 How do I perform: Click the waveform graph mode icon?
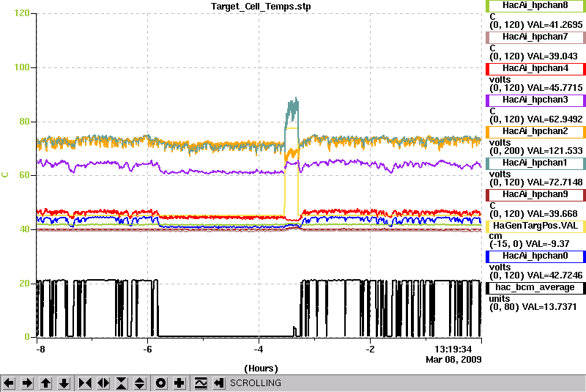coord(201,383)
